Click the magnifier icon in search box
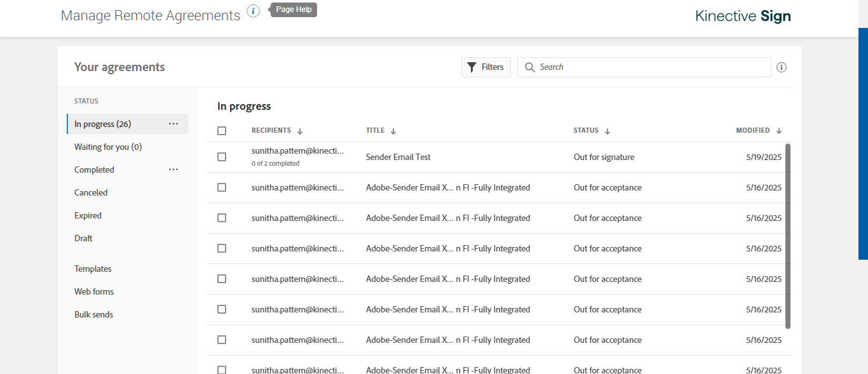The width and height of the screenshot is (868, 374). click(530, 67)
